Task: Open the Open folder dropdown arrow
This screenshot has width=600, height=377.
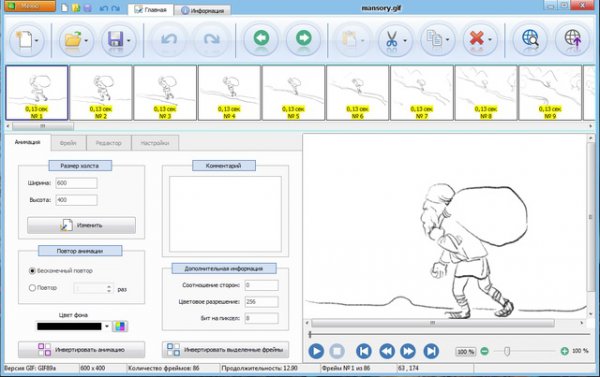Action: 86,40
